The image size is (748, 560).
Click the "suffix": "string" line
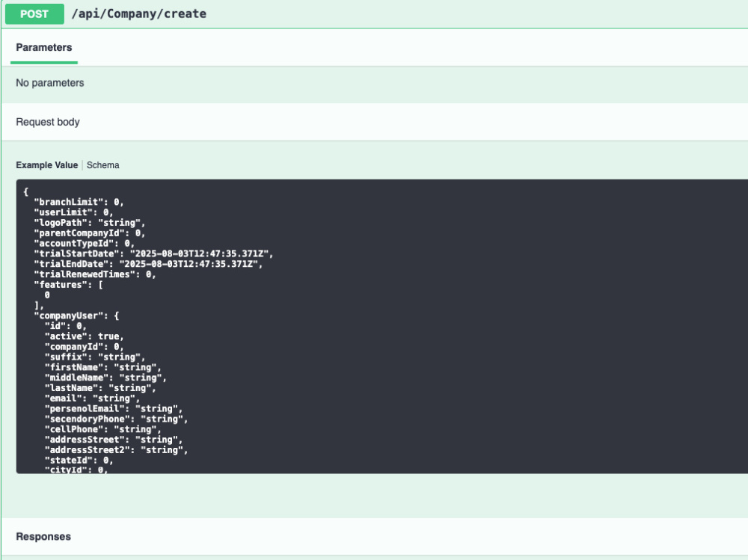point(94,357)
